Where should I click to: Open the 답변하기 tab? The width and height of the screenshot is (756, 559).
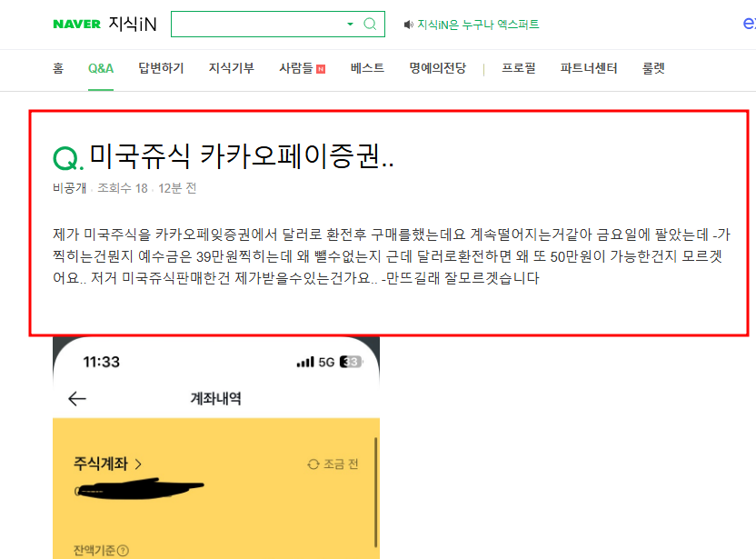(161, 68)
